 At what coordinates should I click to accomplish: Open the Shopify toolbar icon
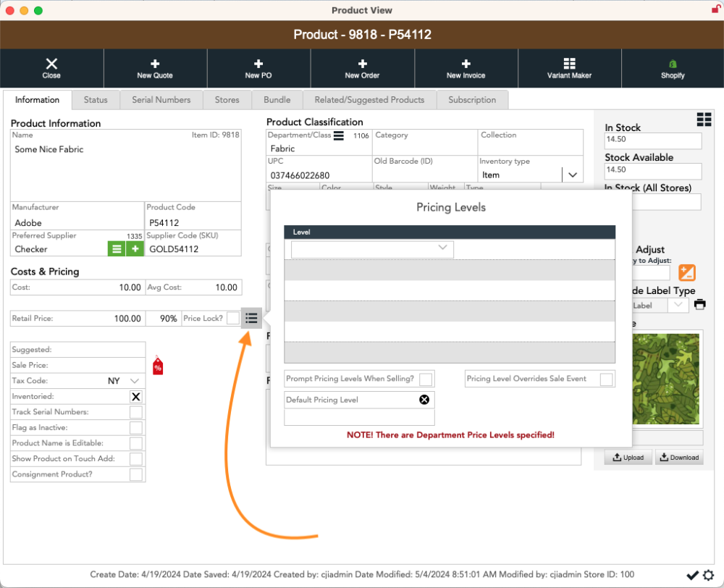(x=672, y=64)
